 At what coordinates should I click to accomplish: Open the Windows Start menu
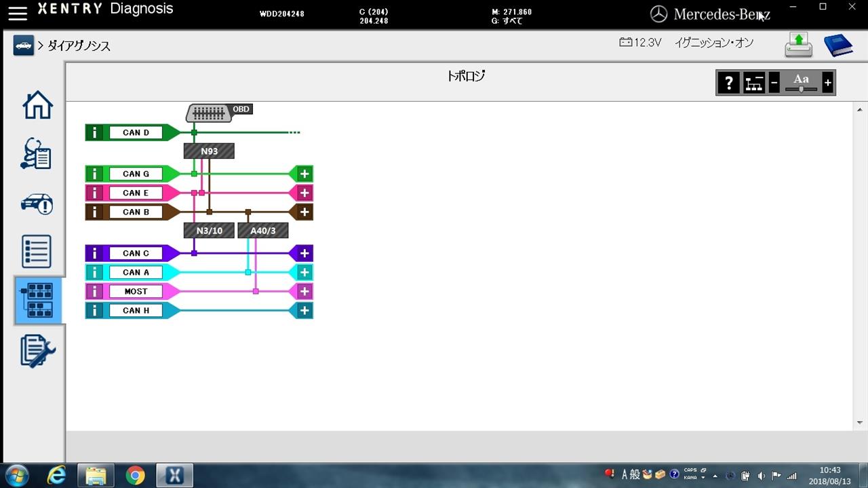tap(18, 474)
